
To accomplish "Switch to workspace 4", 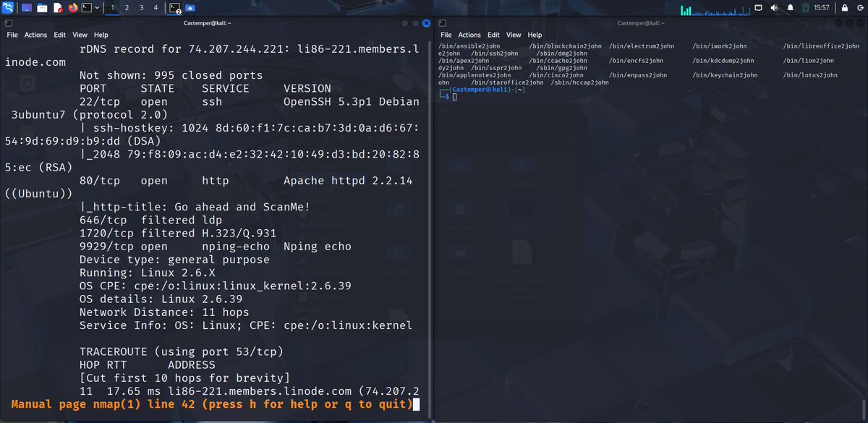I will click(x=156, y=8).
